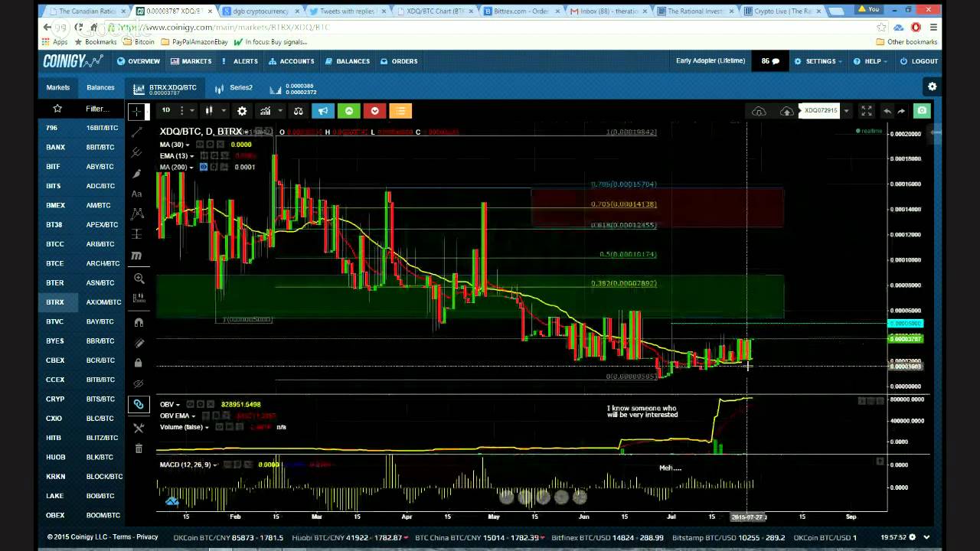
Task: Expand the MACD (12, 26, 9) menu
Action: [215, 465]
